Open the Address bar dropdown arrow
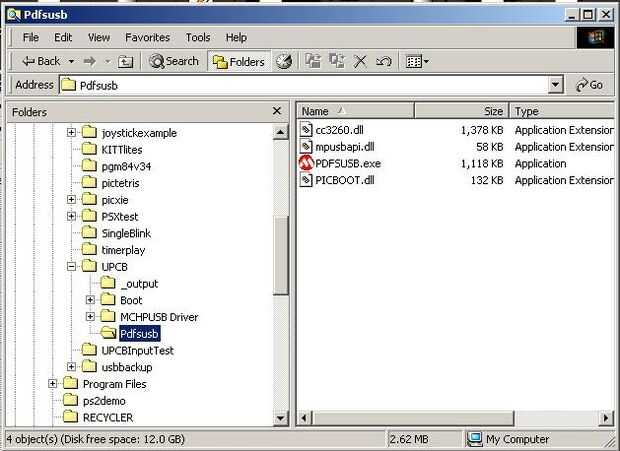620x451 pixels. pyautogui.click(x=556, y=85)
